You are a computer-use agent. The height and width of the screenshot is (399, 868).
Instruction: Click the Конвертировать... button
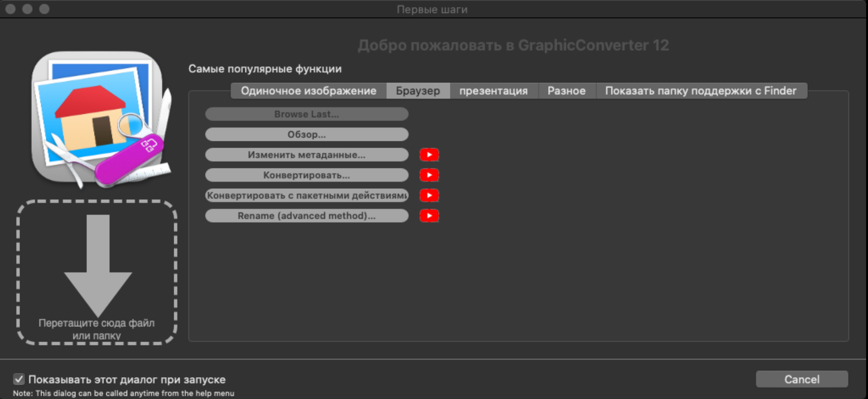(x=307, y=175)
